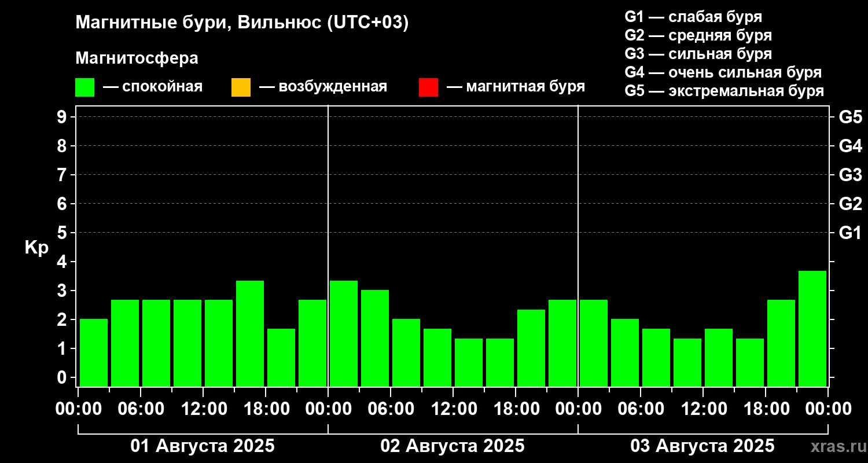868x463 pixels.
Task: Click the 'G3 — сильная буря' legend line
Action: point(698,54)
